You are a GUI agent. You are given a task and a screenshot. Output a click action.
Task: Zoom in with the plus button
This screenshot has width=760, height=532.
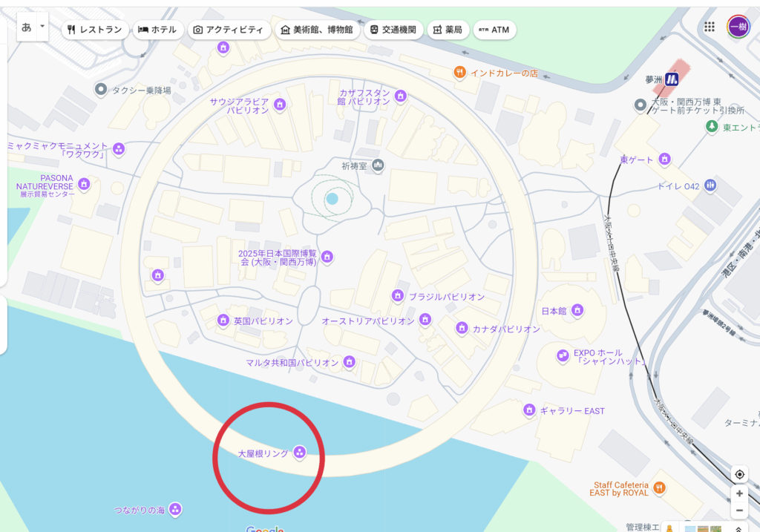click(x=739, y=493)
